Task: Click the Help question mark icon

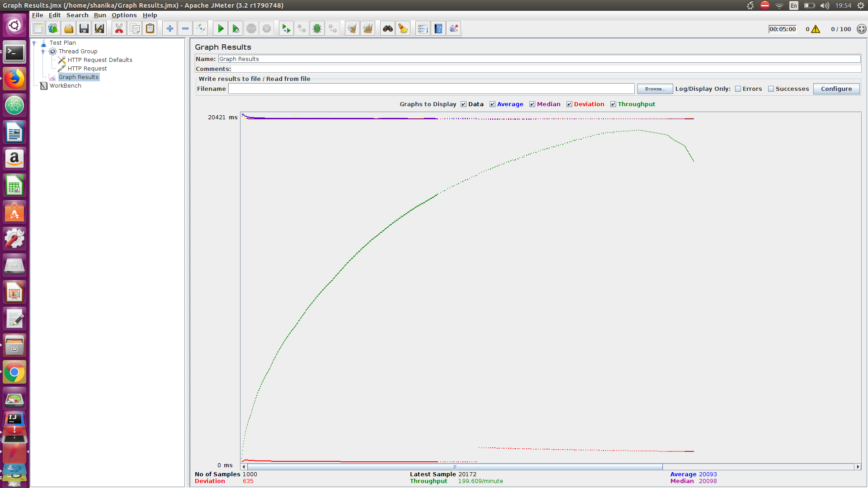Action: (x=438, y=29)
